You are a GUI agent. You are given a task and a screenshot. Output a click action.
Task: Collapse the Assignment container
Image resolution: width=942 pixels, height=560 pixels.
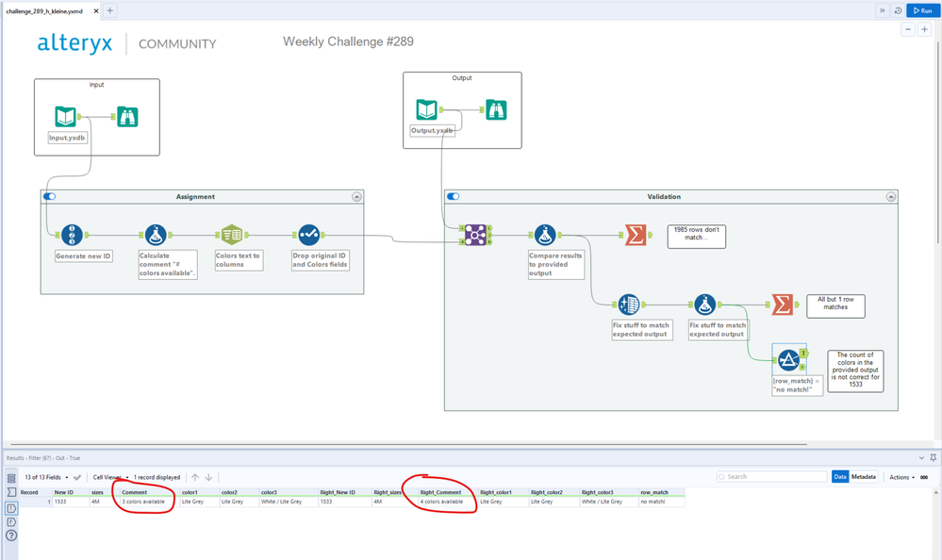pos(356,196)
